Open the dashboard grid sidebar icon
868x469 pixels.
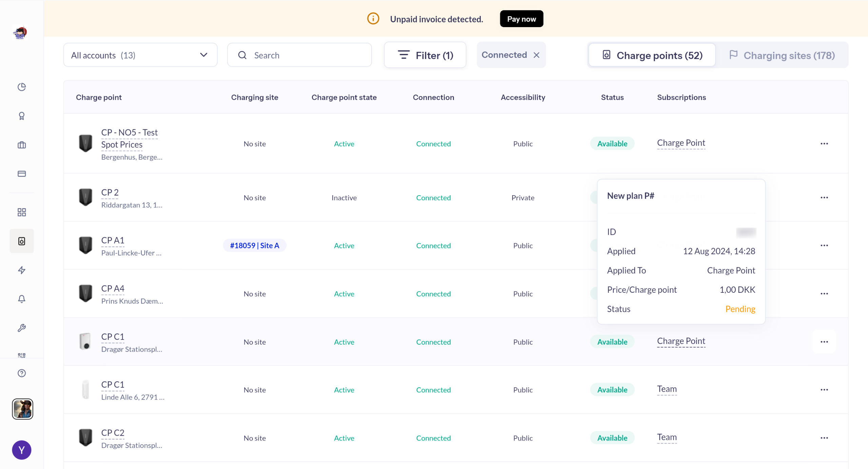(x=22, y=212)
